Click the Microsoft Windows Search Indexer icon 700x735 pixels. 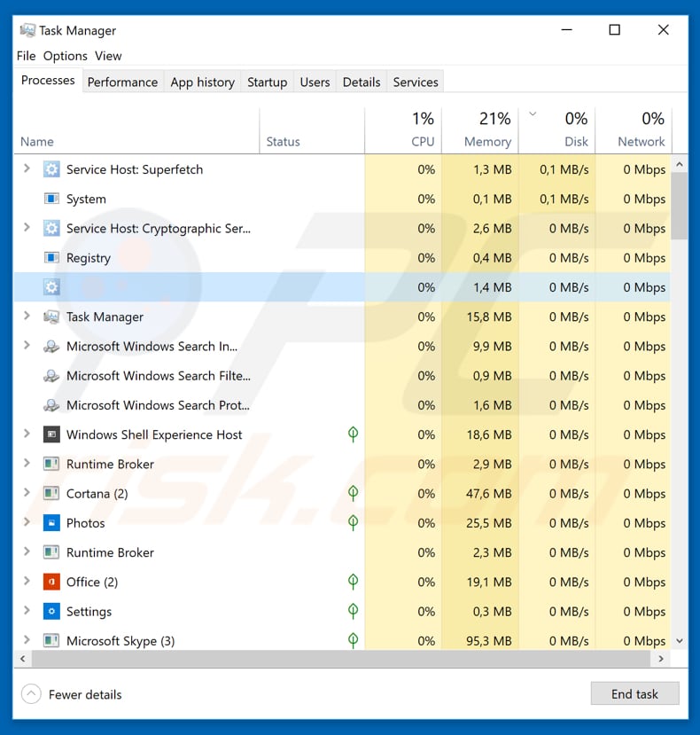click(51, 347)
